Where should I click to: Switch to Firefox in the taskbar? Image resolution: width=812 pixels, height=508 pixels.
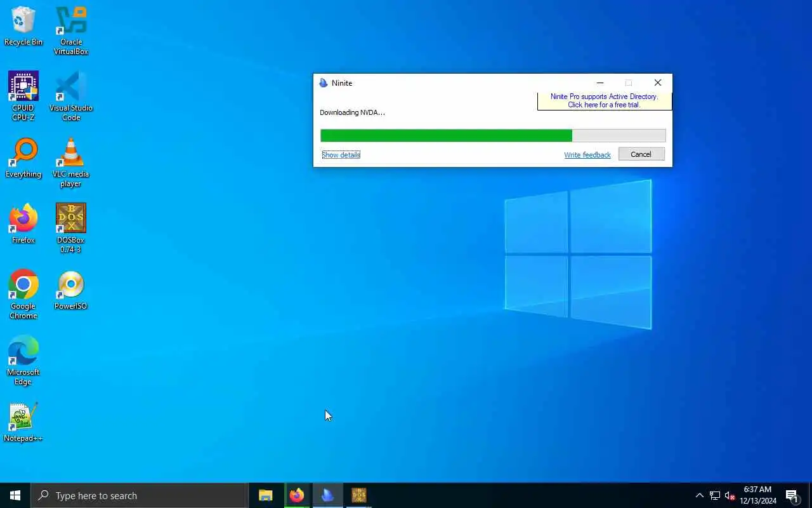tap(297, 495)
